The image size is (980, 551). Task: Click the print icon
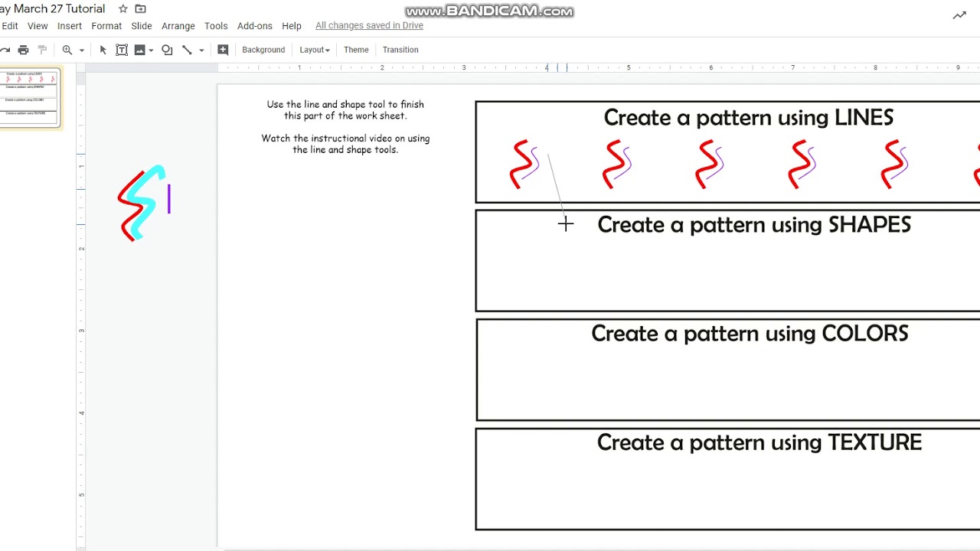point(23,50)
